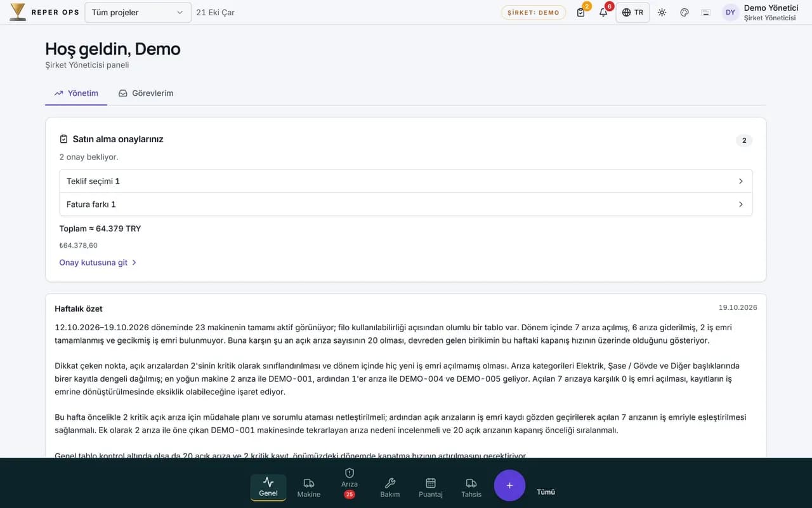Click the ŞİRKET: DEMO badge
The height and width of the screenshot is (508, 812).
tap(534, 12)
